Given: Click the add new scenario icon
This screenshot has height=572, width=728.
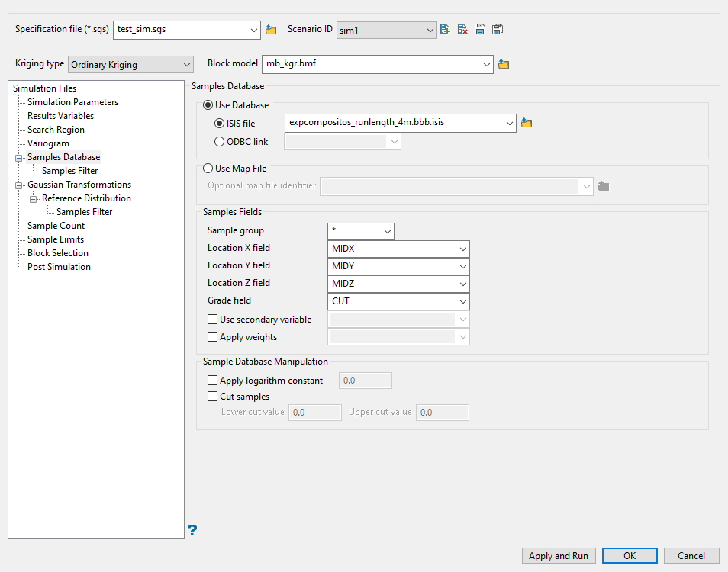Looking at the screenshot, I should click(446, 30).
